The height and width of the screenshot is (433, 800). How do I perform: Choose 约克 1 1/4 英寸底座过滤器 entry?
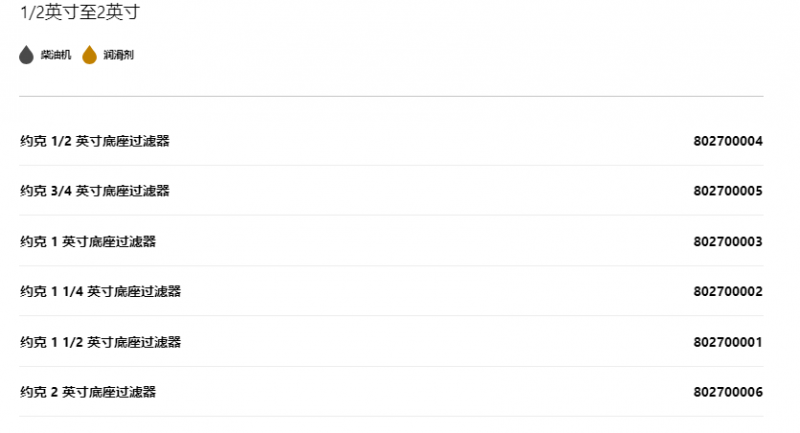pos(100,292)
